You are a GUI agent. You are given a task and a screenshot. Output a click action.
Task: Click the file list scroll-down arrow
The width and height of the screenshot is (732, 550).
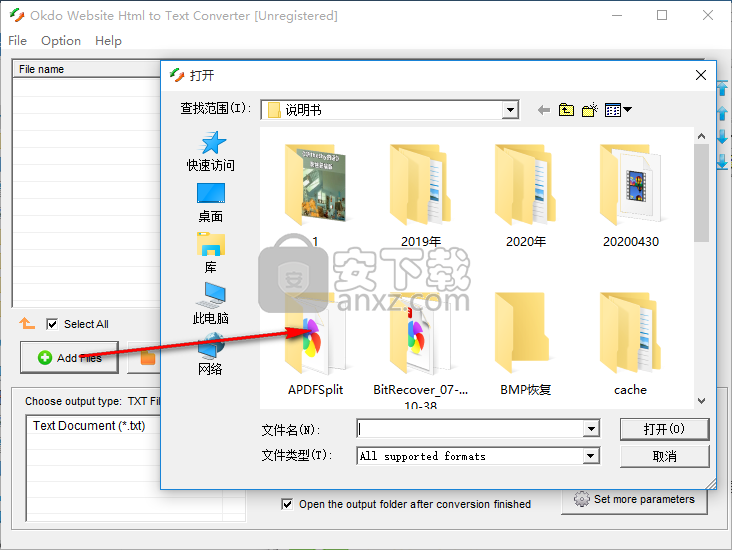pyautogui.click(x=701, y=401)
